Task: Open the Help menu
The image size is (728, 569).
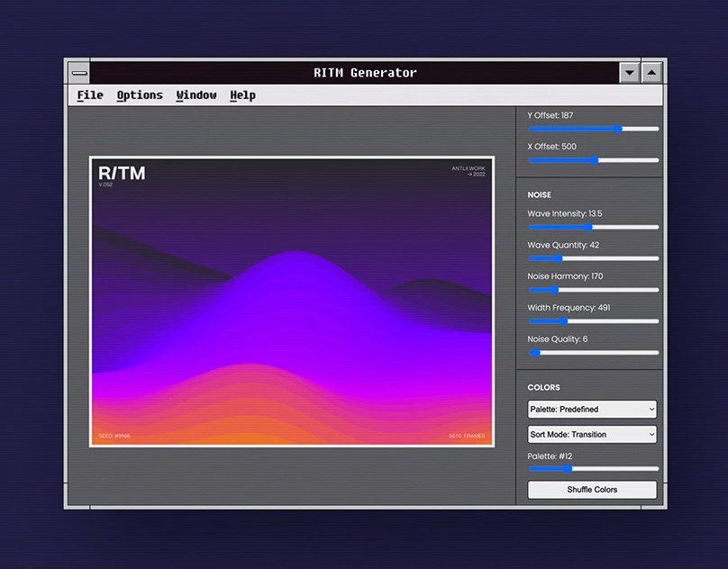Action: click(242, 95)
